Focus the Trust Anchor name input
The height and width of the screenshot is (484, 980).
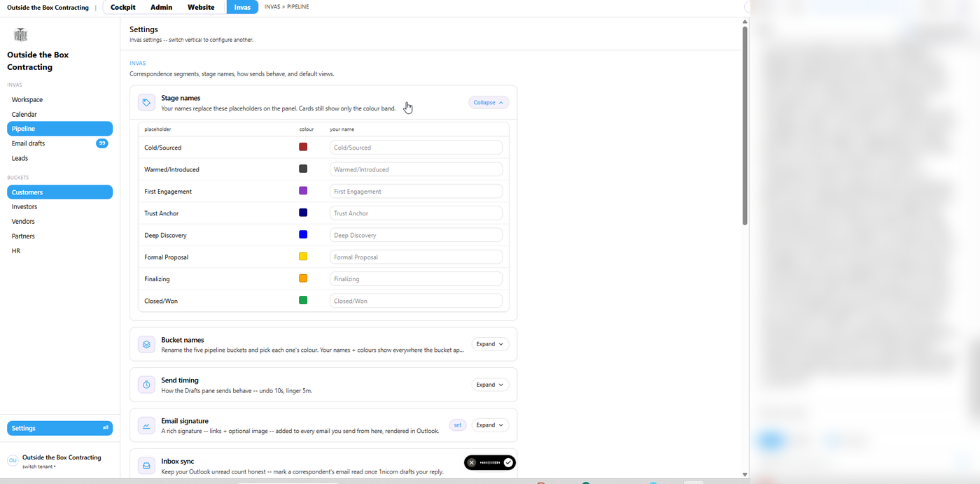pos(416,213)
